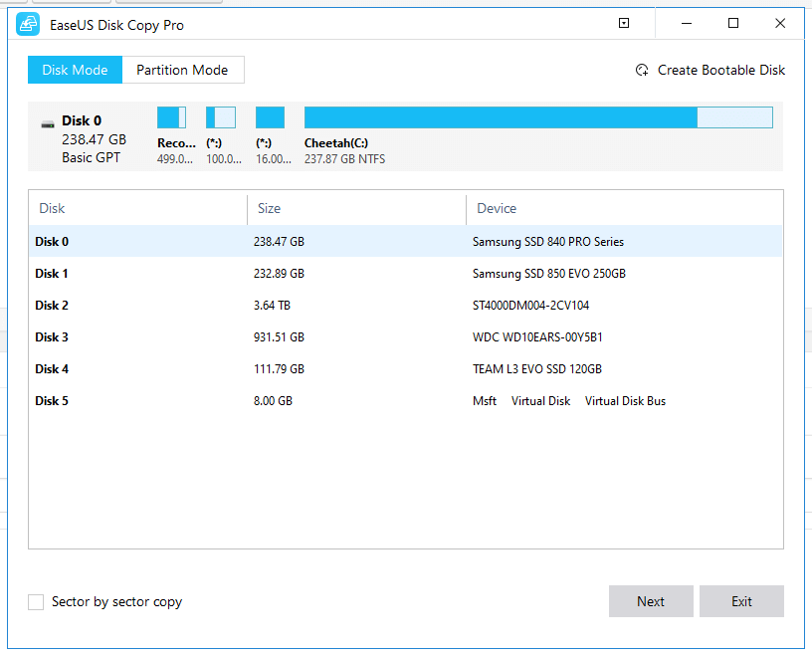Select the Disk 0 row
Screen dimensions: 812x656
coord(405,242)
